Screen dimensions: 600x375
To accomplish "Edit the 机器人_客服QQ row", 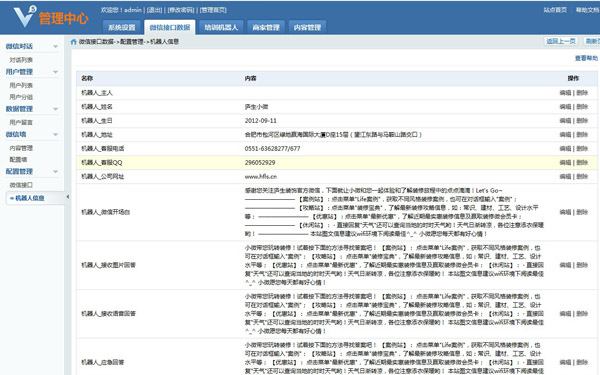I will 565,163.
